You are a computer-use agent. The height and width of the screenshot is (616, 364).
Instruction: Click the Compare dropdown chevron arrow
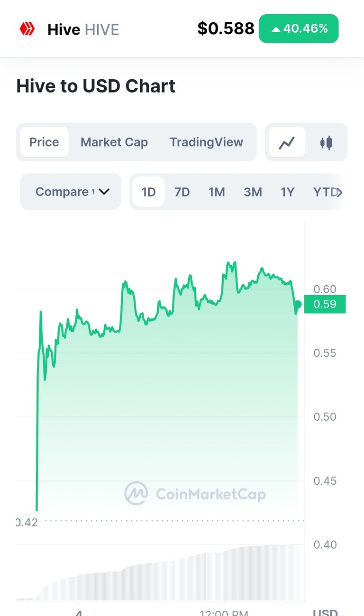(104, 192)
